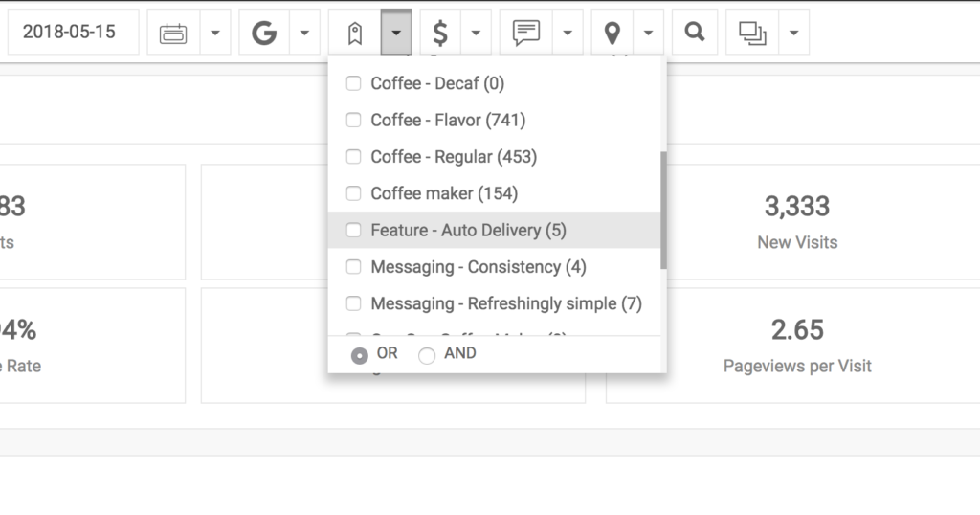The image size is (980, 515).
Task: Click the compare windows icon
Action: pyautogui.click(x=752, y=32)
